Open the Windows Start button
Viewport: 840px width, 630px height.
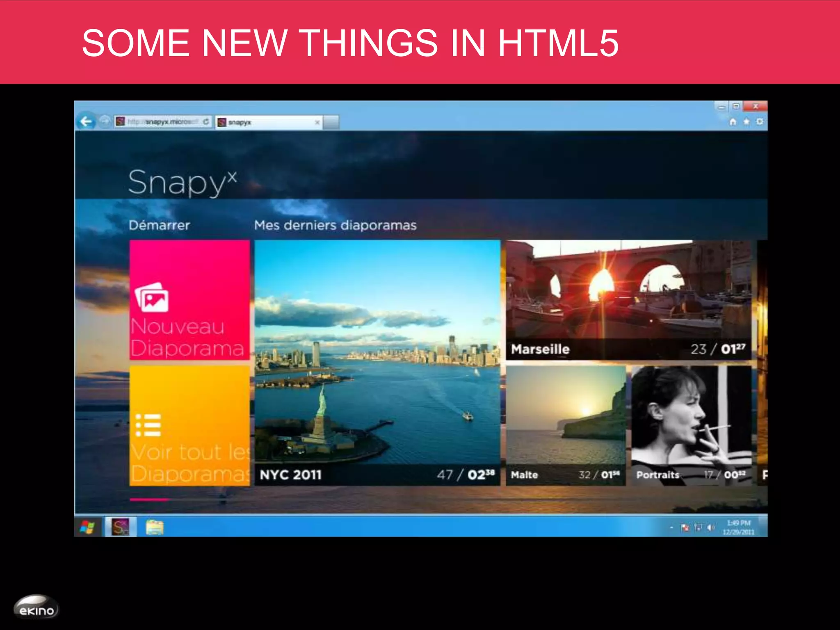87,527
